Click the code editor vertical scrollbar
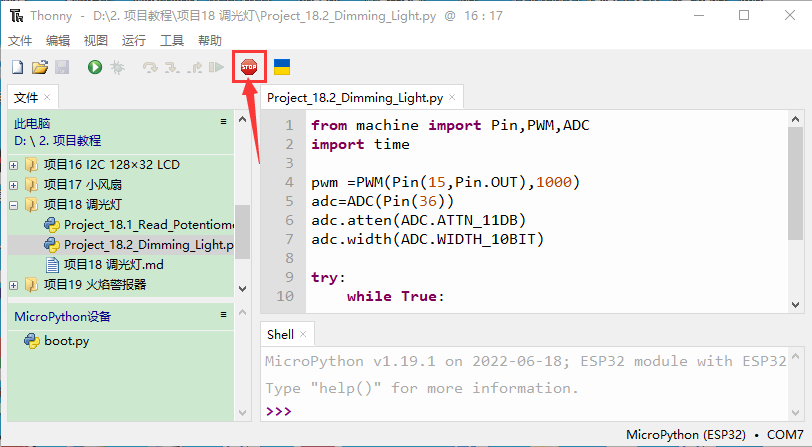 click(794, 180)
